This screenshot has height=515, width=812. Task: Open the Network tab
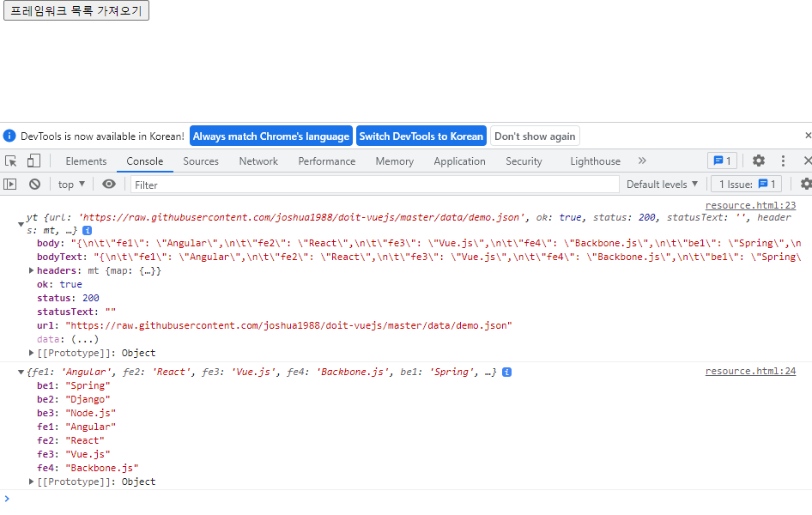(258, 161)
